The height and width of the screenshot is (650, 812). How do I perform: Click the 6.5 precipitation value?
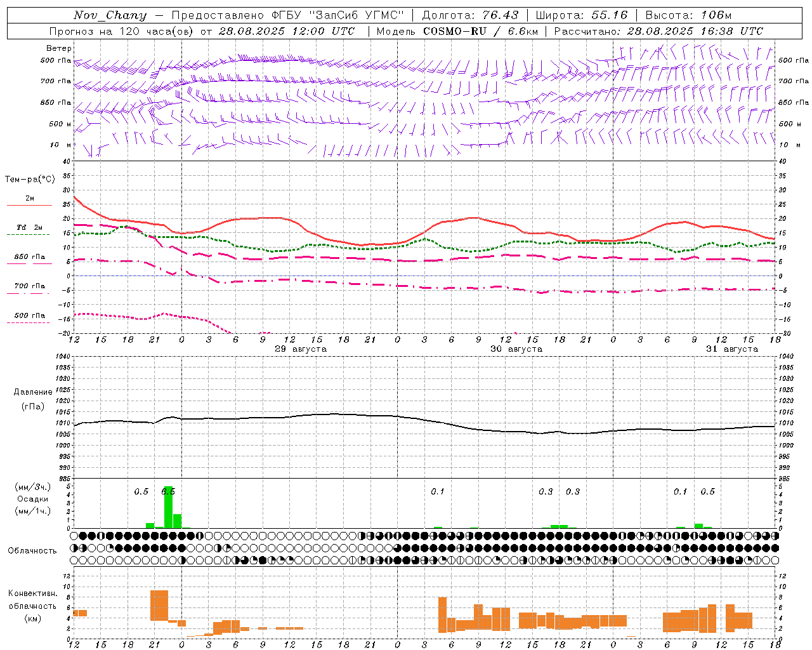168,491
